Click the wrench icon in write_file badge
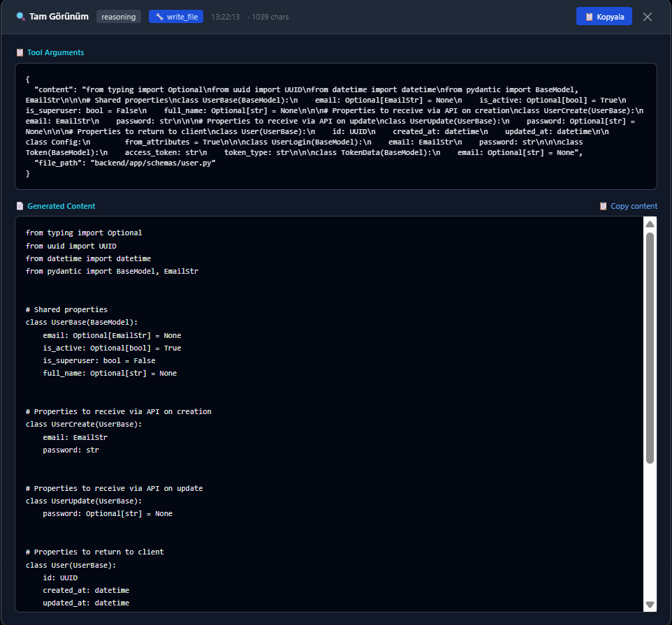 click(159, 17)
